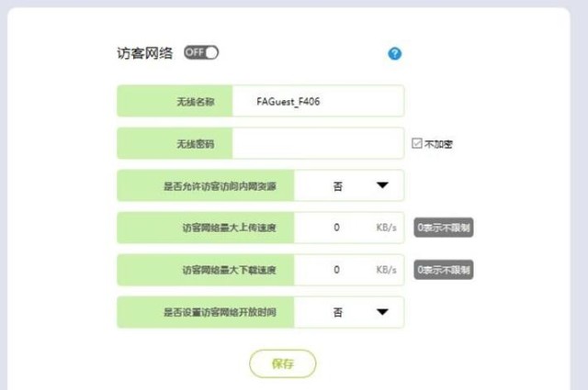This screenshot has width=588, height=390.
Task: Click the 保存 save button
Action: coord(283,363)
